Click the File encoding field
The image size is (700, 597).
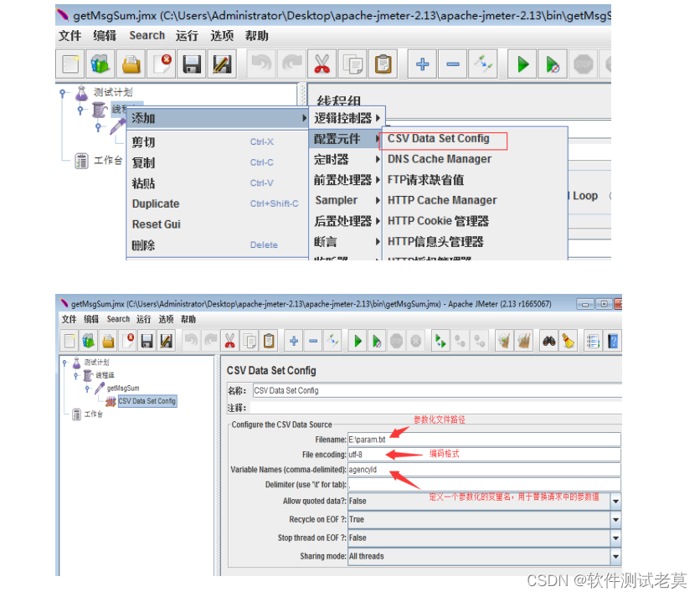pyautogui.click(x=484, y=455)
